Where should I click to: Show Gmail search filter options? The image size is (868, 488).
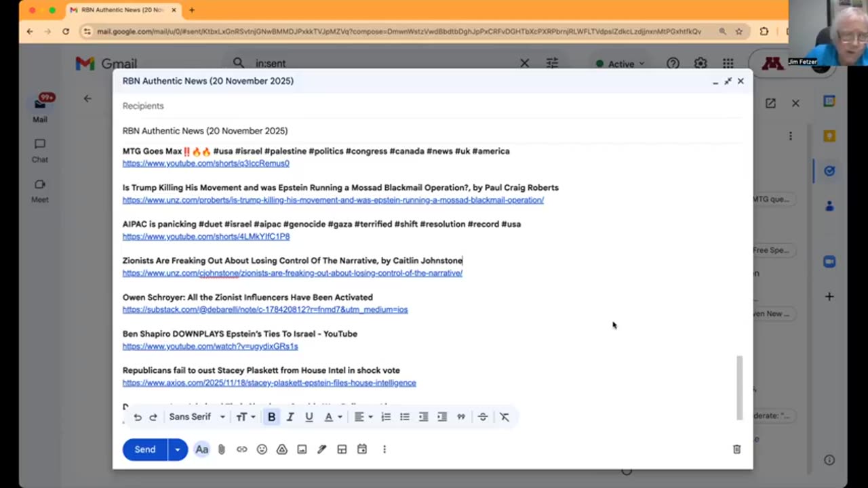552,63
